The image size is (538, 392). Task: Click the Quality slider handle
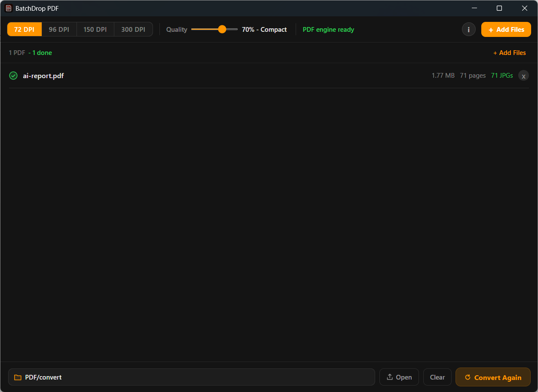point(222,29)
